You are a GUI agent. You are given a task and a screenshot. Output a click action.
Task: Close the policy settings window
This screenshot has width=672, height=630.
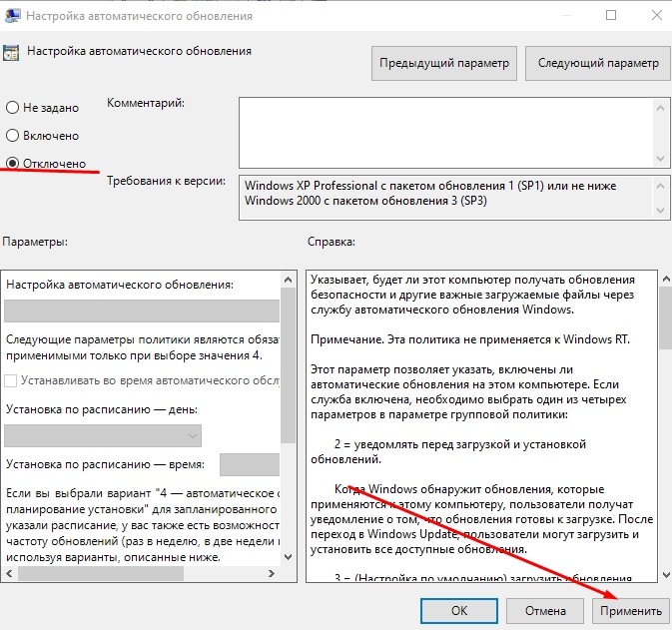[x=657, y=15]
